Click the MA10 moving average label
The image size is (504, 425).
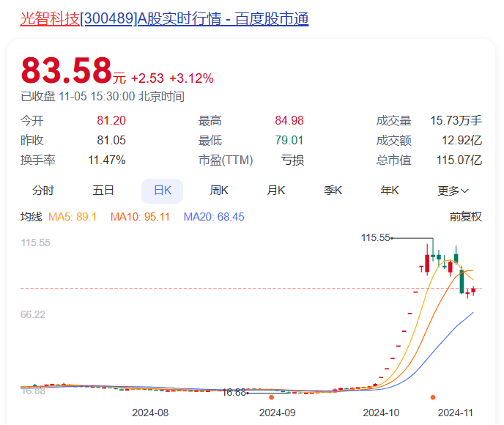pos(140,217)
